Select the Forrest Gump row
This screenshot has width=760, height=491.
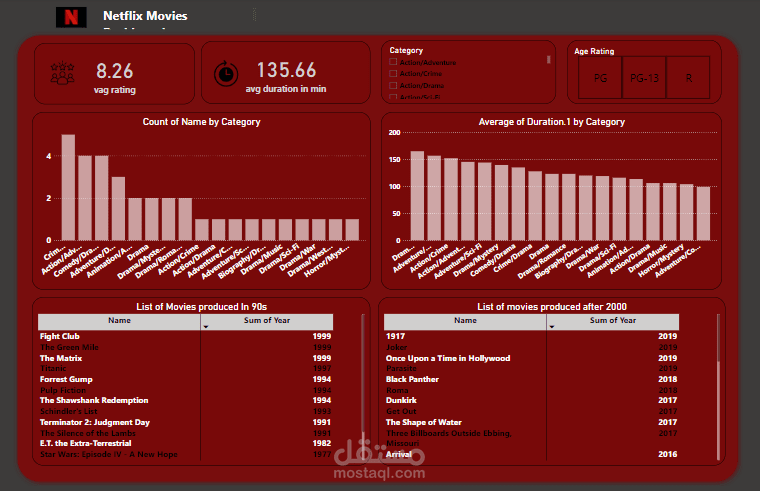click(x=186, y=380)
